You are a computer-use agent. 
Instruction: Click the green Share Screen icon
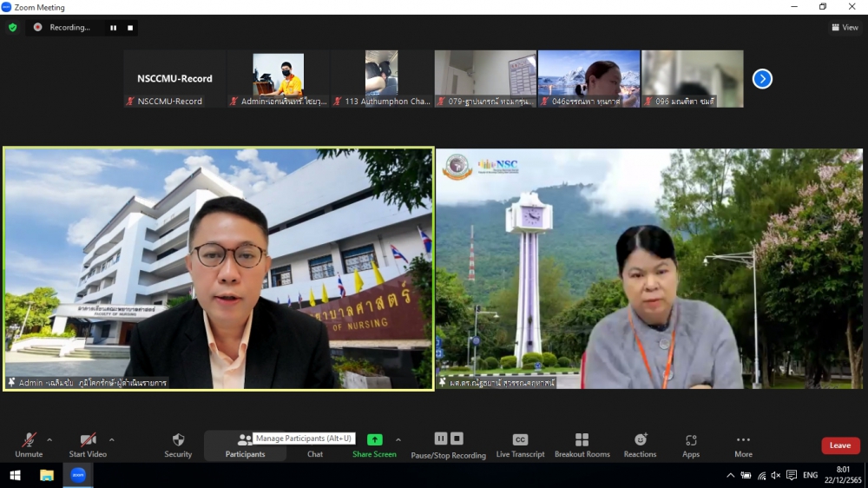click(x=374, y=439)
